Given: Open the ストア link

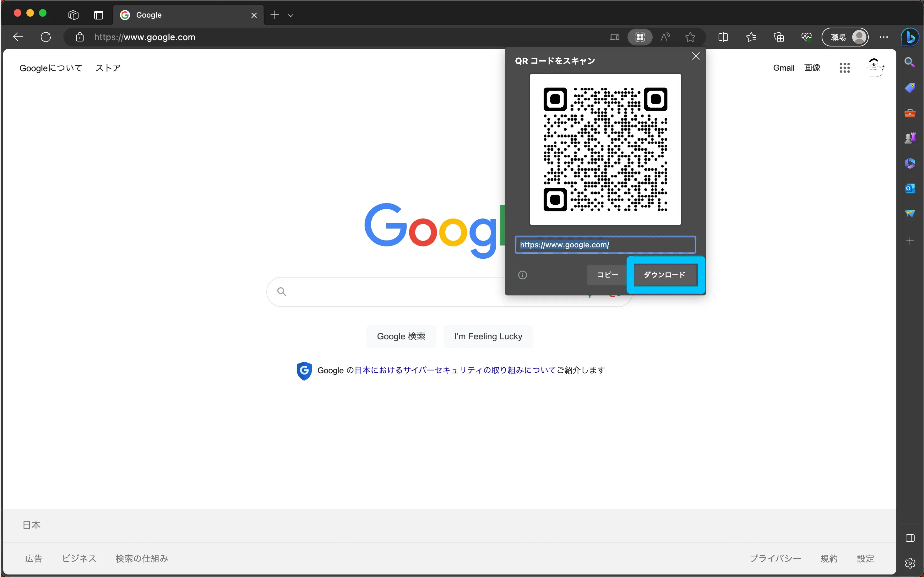Looking at the screenshot, I should click(108, 68).
